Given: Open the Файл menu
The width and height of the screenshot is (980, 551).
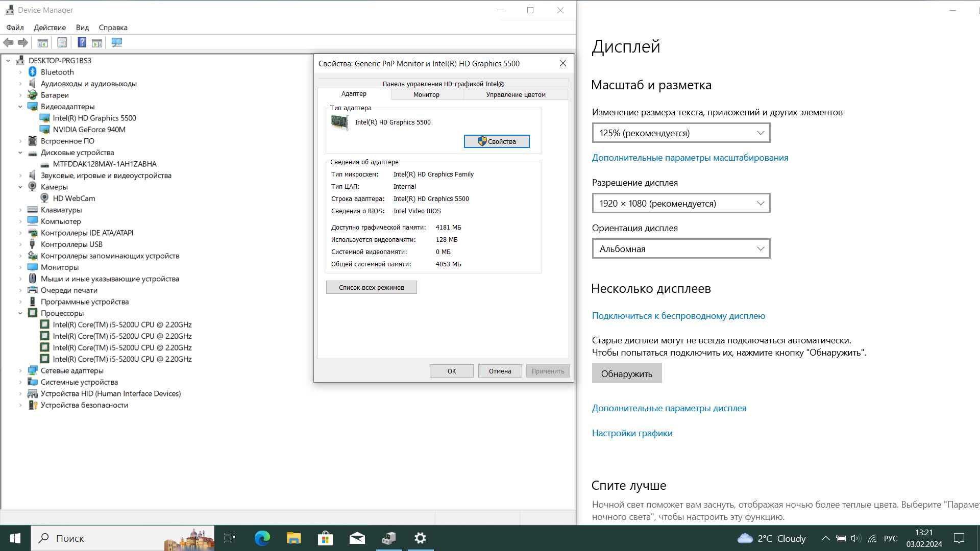Looking at the screenshot, I should [x=15, y=28].
